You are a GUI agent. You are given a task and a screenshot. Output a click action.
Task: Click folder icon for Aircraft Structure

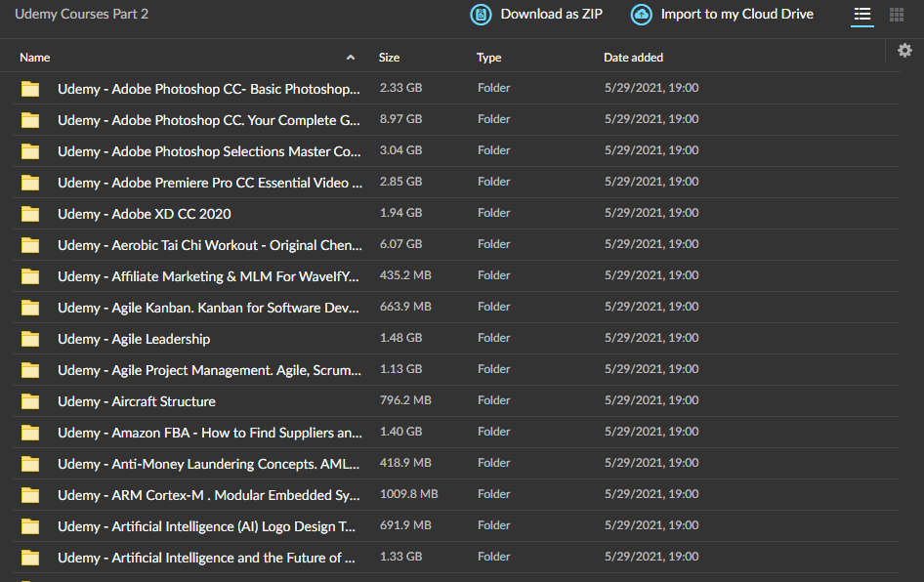point(30,400)
